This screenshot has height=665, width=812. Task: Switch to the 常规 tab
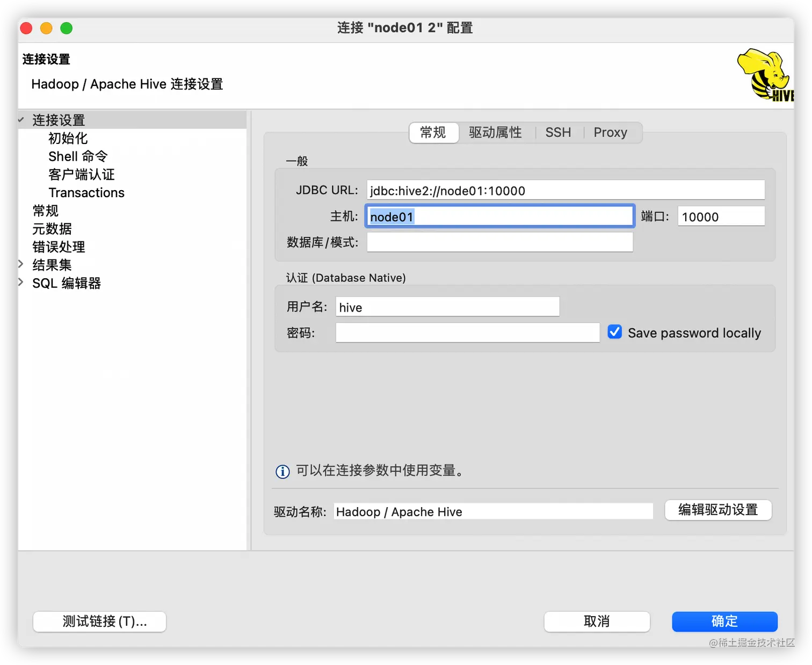pyautogui.click(x=433, y=132)
